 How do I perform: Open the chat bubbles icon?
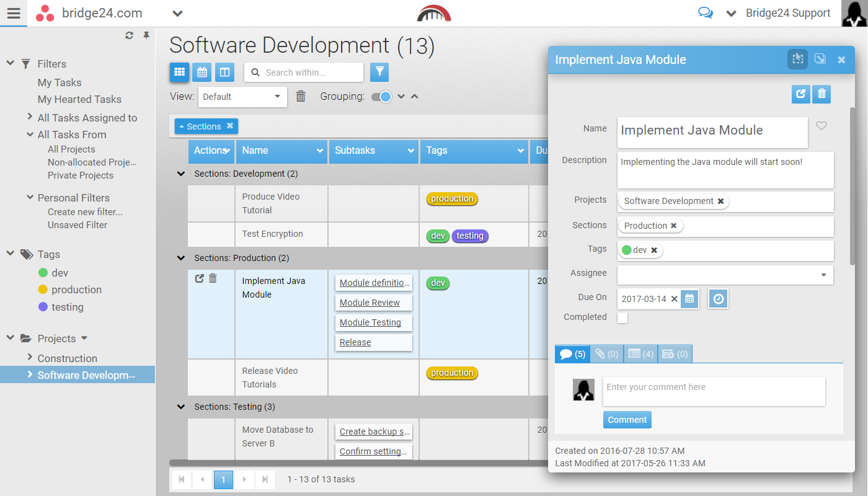[705, 13]
